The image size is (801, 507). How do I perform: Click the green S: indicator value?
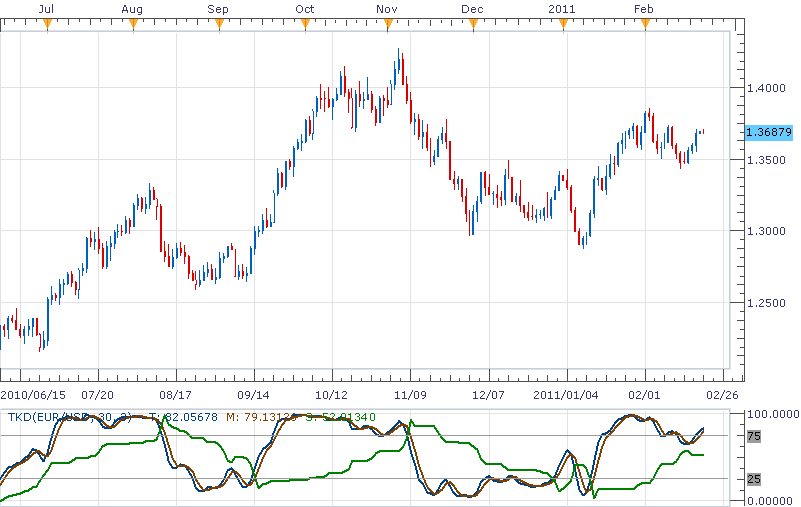click(341, 417)
